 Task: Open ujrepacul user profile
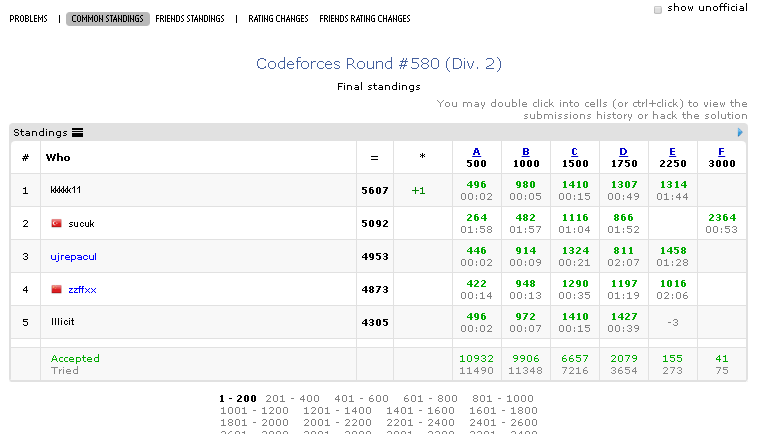coord(74,257)
